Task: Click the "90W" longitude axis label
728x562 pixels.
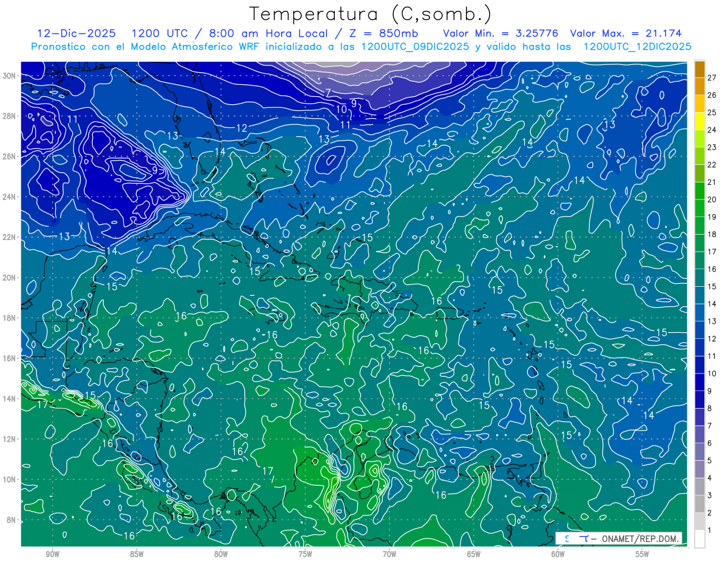Action: [x=53, y=554]
